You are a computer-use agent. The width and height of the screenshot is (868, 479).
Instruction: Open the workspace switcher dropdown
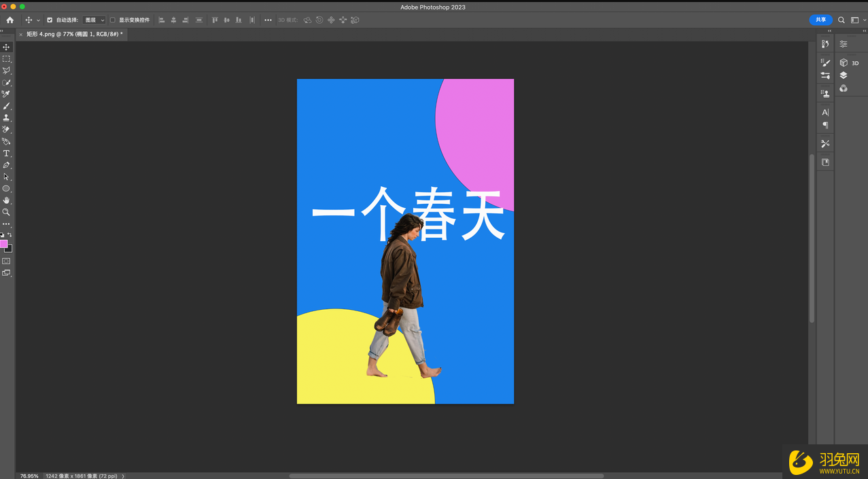[857, 20]
